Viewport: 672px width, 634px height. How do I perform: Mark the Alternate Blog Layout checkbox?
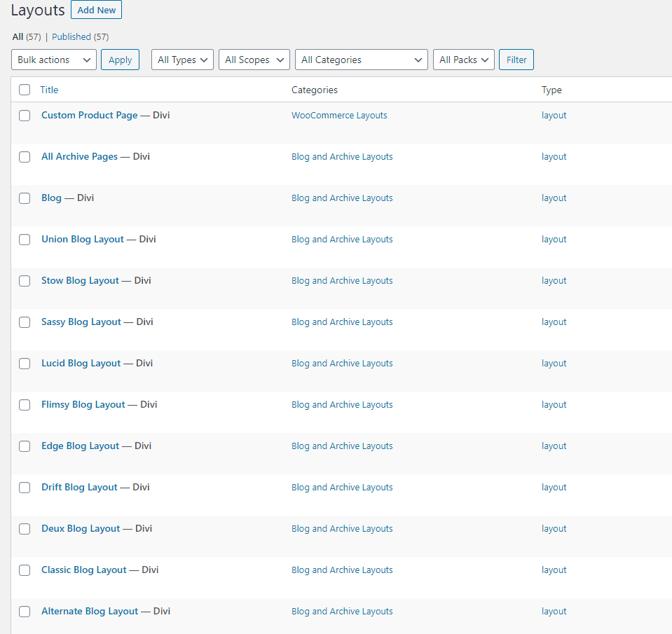pyautogui.click(x=25, y=612)
